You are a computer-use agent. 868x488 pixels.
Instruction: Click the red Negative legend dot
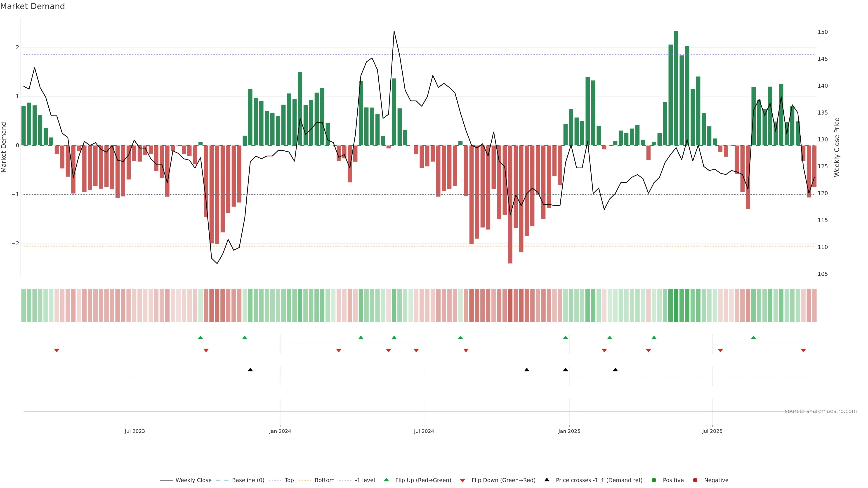point(695,480)
